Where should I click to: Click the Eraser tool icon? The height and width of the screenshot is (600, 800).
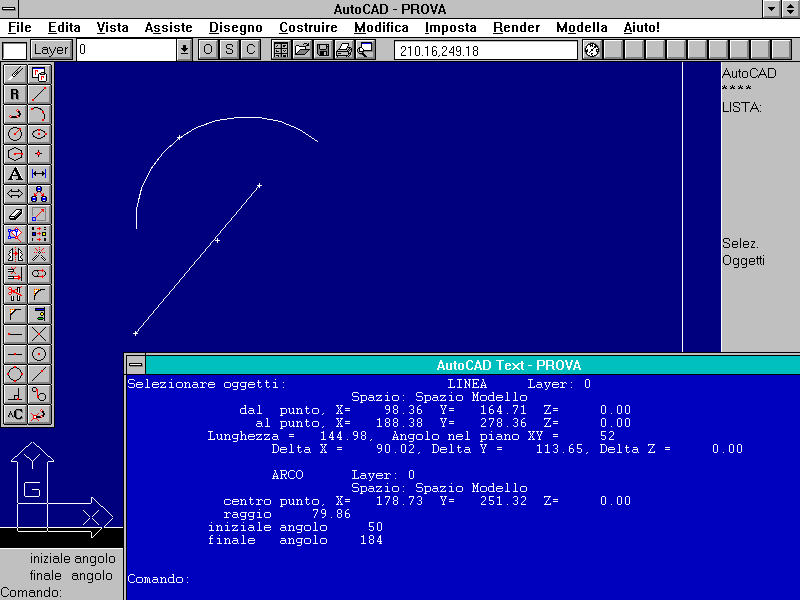click(15, 214)
